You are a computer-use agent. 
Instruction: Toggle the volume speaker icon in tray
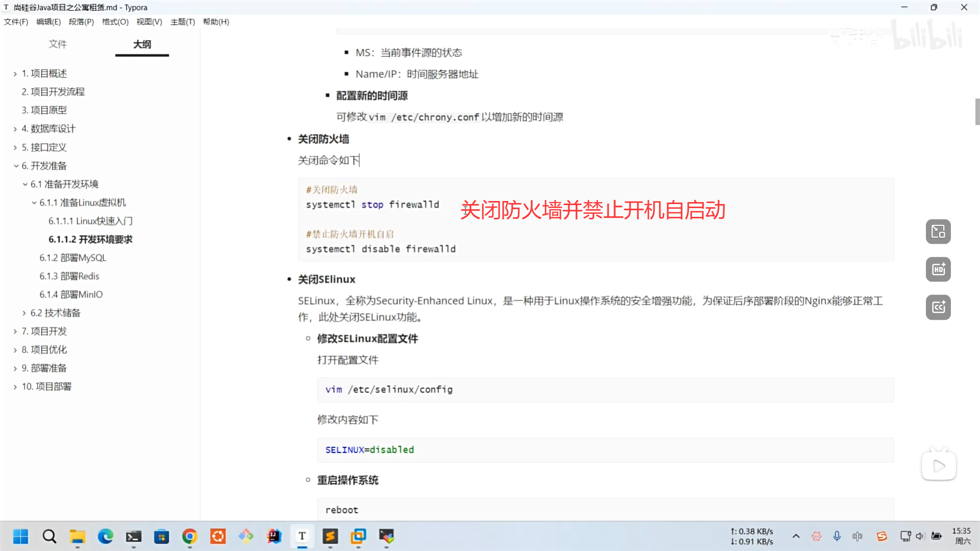[920, 536]
